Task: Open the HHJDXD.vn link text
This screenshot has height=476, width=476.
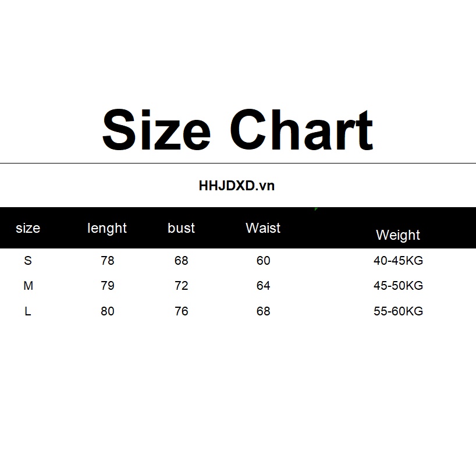Action: [x=236, y=186]
